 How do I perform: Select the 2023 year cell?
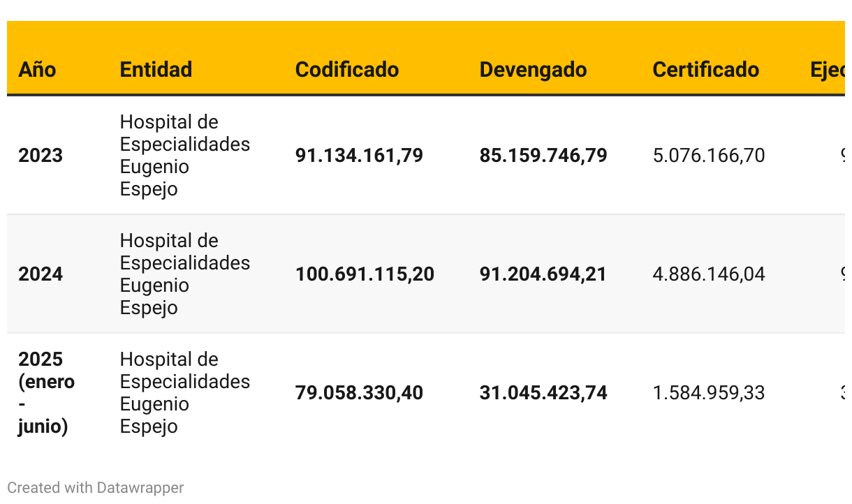[x=41, y=155]
